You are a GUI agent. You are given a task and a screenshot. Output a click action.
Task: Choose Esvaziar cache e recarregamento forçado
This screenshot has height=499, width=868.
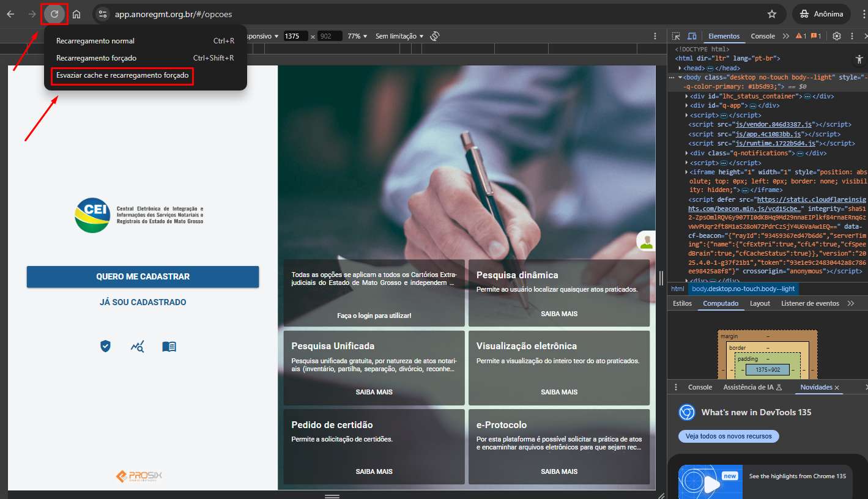click(122, 75)
